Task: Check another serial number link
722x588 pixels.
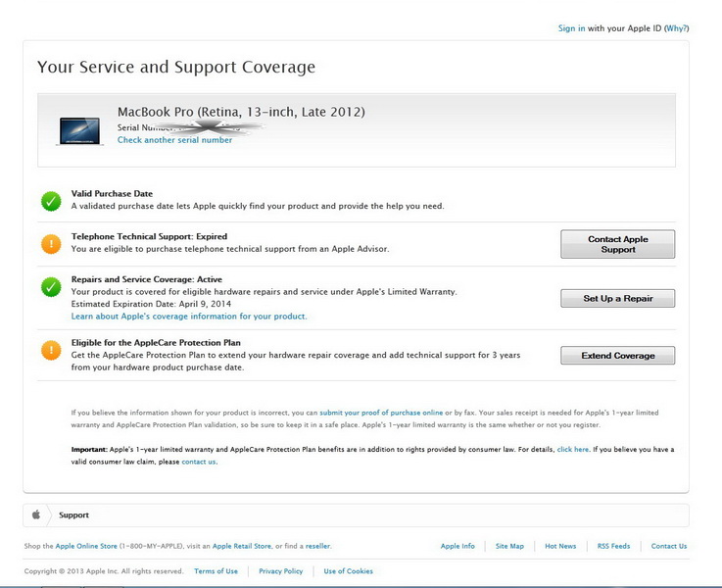Action: (174, 140)
